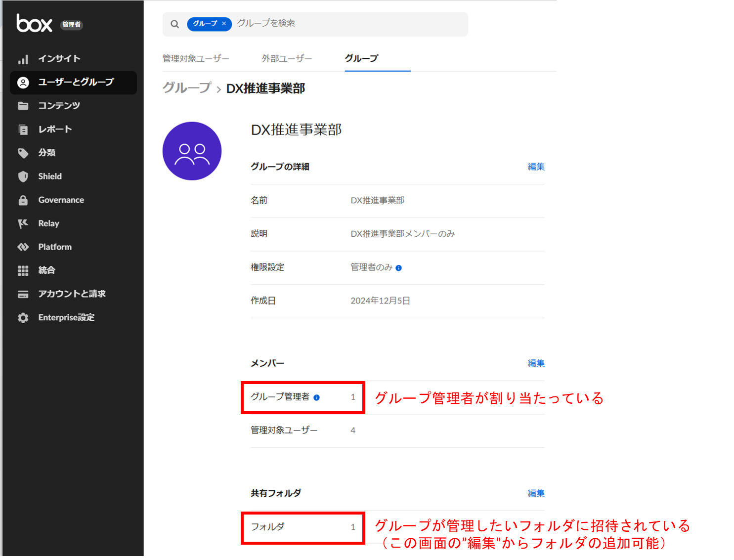
Task: Click the アカウントと請求 card icon
Action: tap(23, 294)
